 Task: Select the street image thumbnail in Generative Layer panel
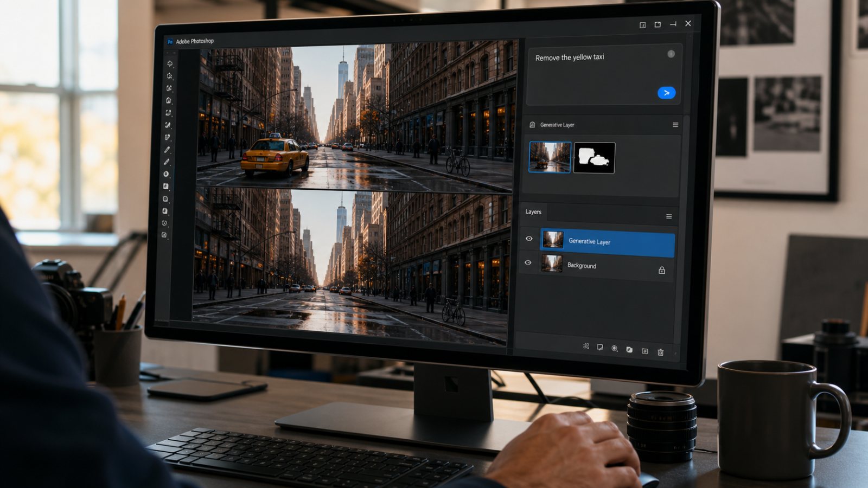click(550, 157)
